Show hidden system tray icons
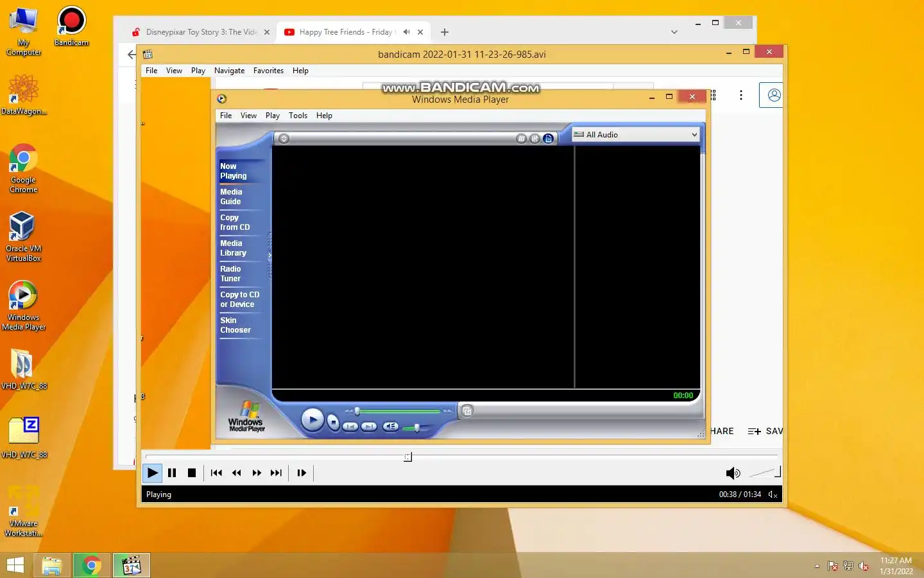924x578 pixels. pos(817,566)
